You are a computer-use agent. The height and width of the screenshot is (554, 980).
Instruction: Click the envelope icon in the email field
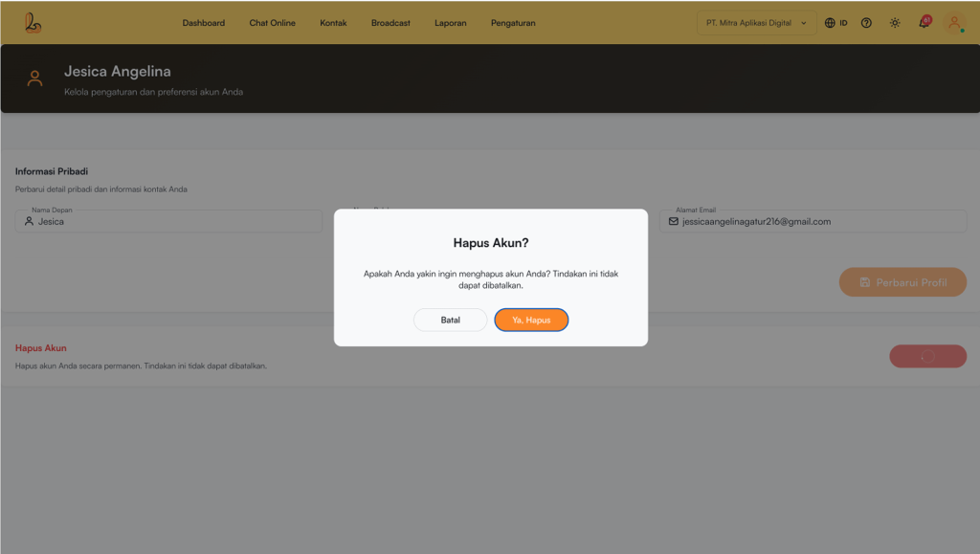(x=674, y=221)
